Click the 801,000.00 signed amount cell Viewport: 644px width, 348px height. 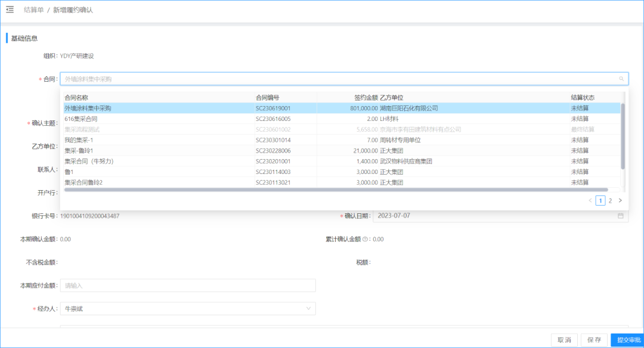click(364, 108)
